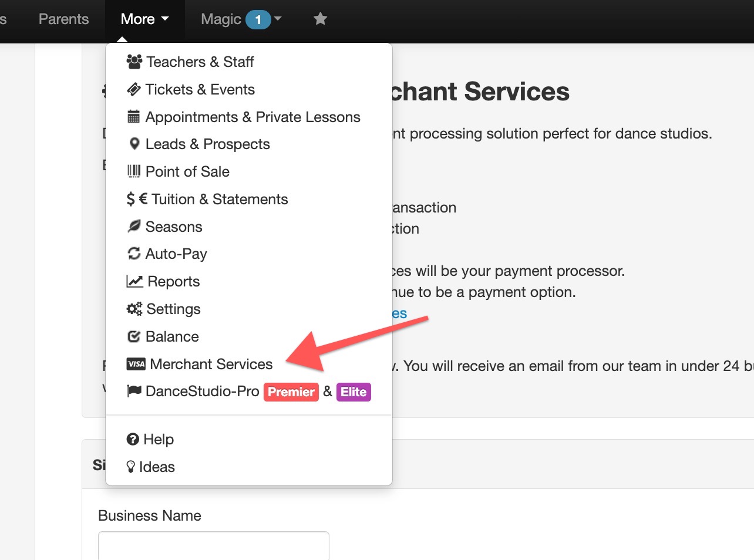Click the Help question mark icon
This screenshot has width=754, height=560.
click(x=133, y=439)
